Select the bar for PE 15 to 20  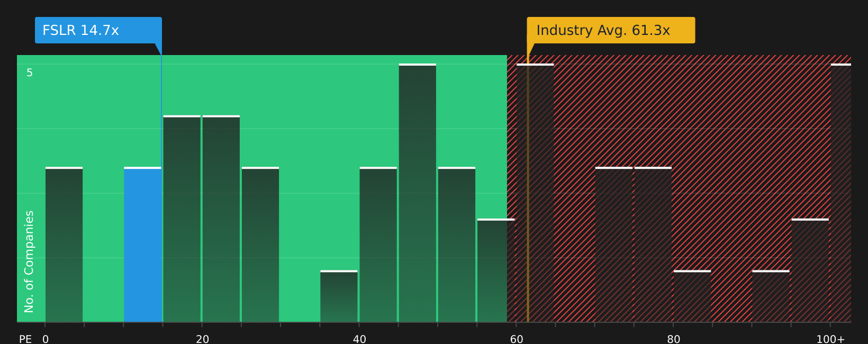pyautogui.click(x=182, y=219)
